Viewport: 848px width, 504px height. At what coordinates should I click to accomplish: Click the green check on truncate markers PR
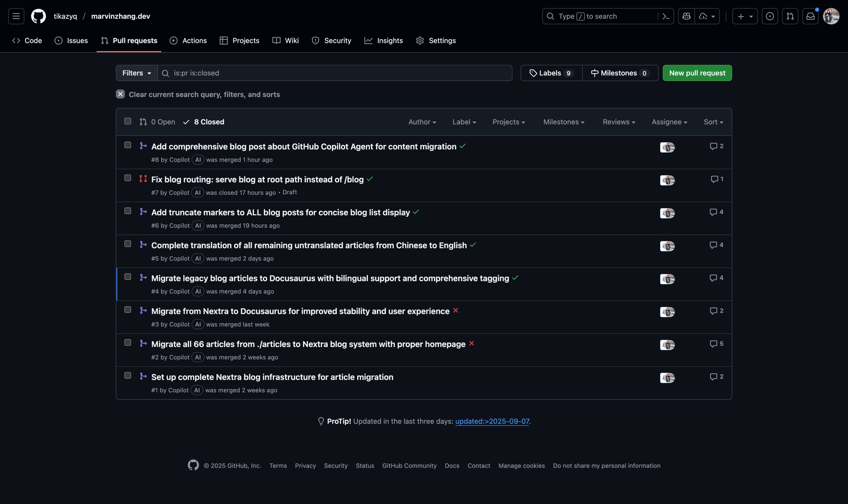(416, 212)
